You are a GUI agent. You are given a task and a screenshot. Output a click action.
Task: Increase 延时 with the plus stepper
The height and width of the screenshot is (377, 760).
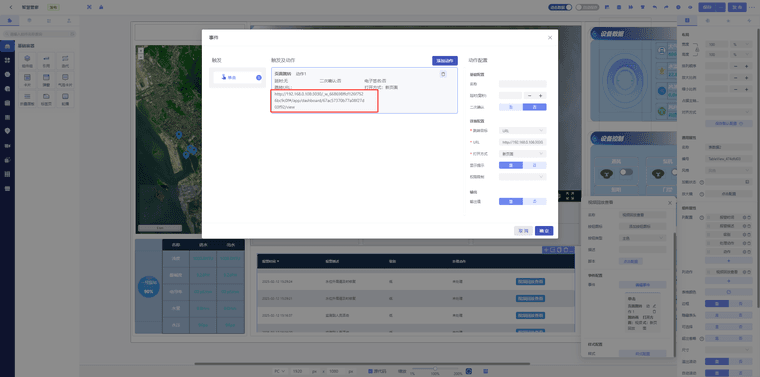[540, 95]
